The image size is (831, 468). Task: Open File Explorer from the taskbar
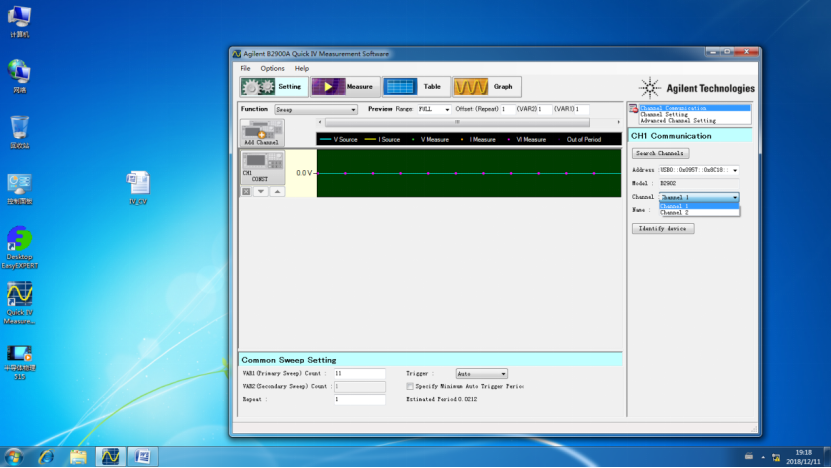[78, 457]
